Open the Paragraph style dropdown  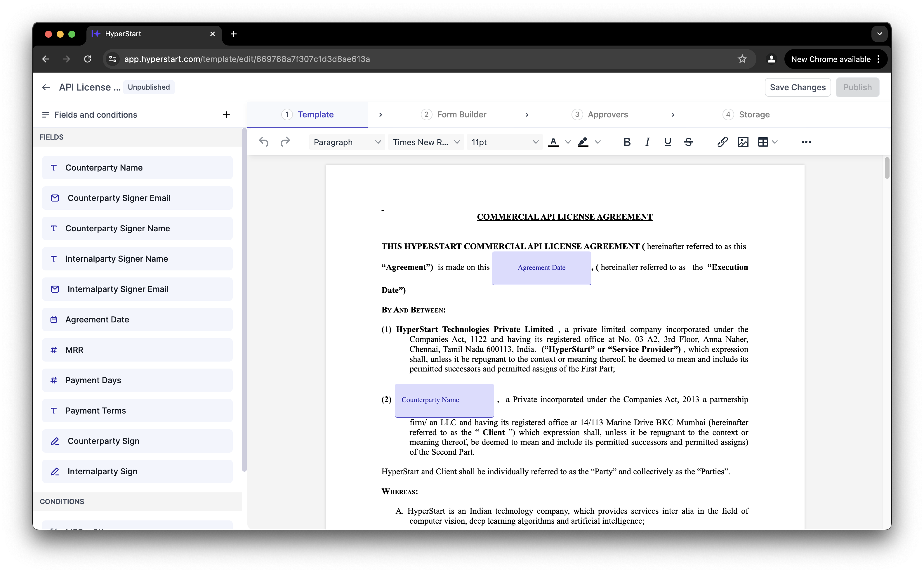click(347, 142)
